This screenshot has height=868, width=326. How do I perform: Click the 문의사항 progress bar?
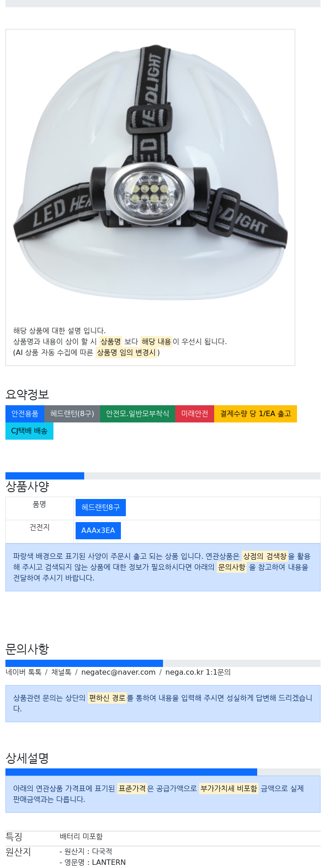coord(163,663)
